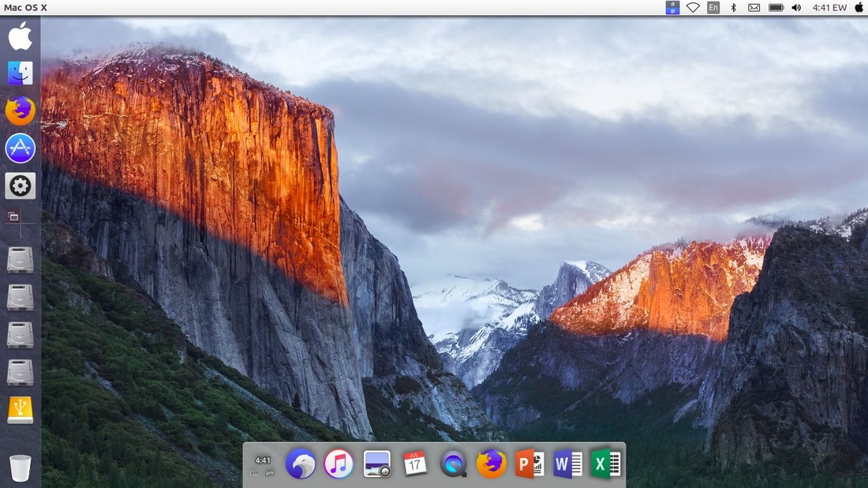Image resolution: width=868 pixels, height=488 pixels.
Task: Open the mail envelope indicator menu
Action: pyautogui.click(x=754, y=7)
